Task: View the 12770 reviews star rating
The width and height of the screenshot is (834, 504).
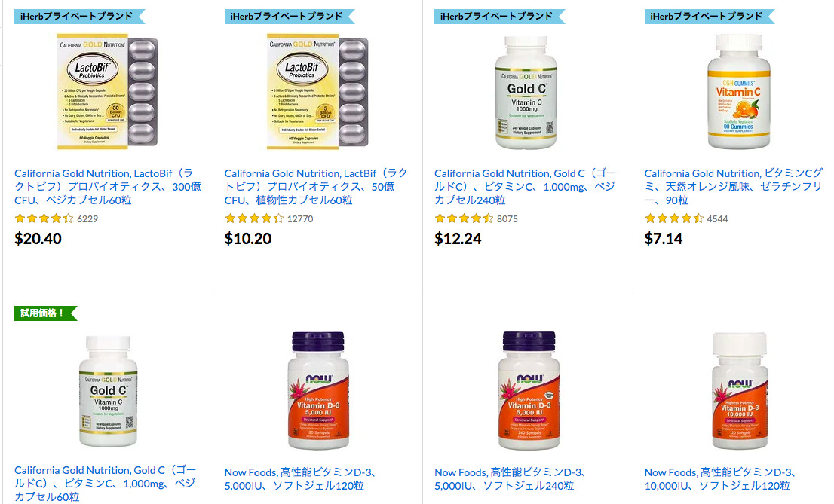Action: (x=254, y=218)
